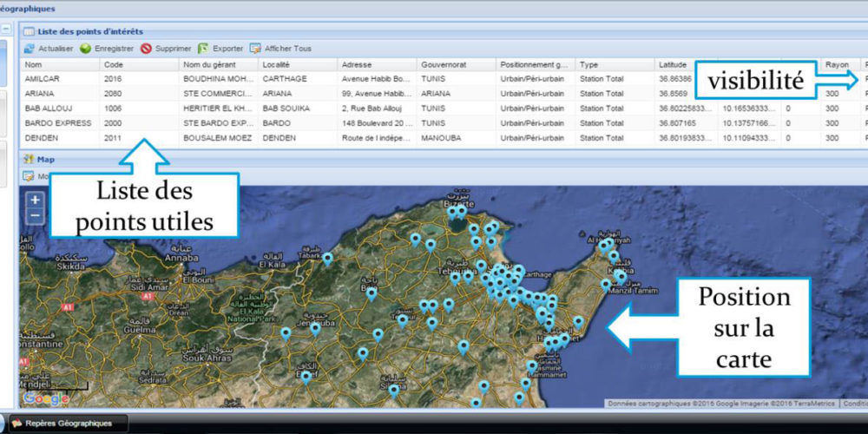Zoom out the map with minus button
868x434 pixels.
(36, 214)
